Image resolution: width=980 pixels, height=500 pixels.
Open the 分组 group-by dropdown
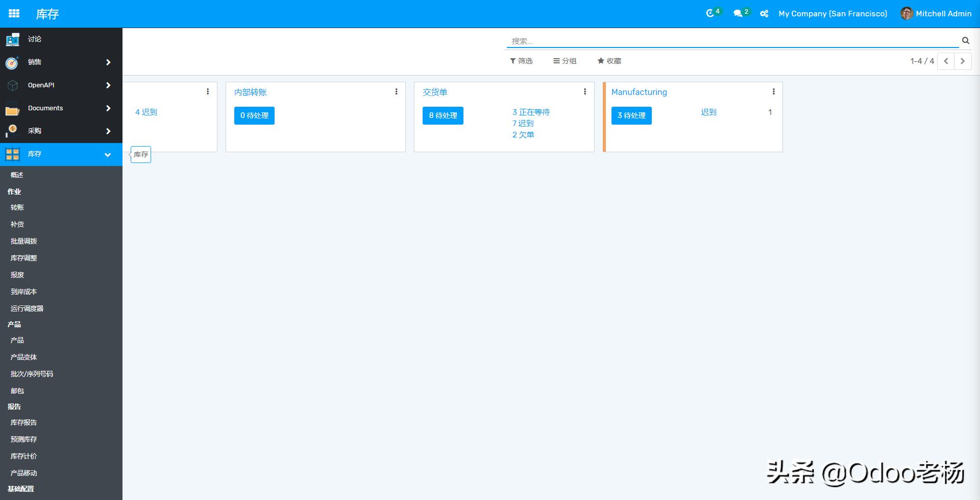(x=565, y=61)
